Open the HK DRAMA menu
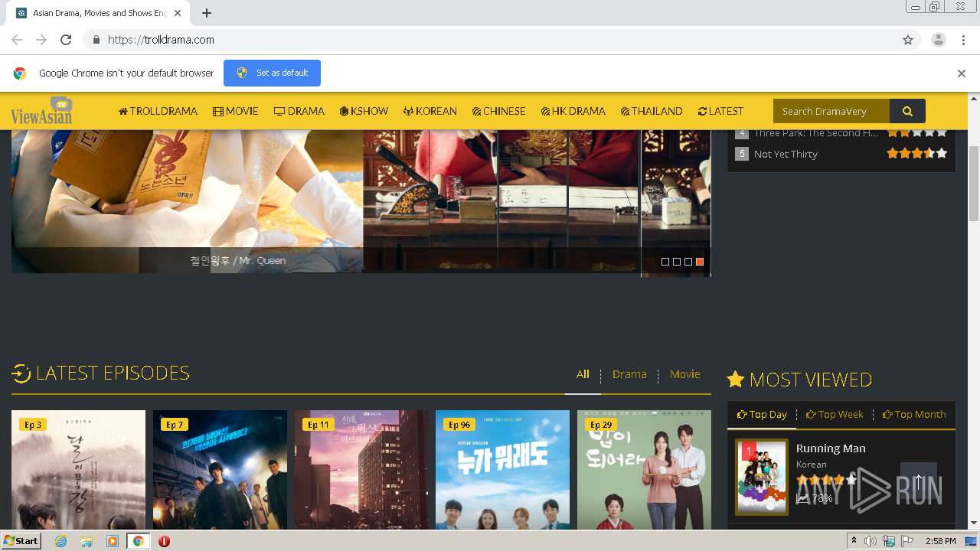 573,111
